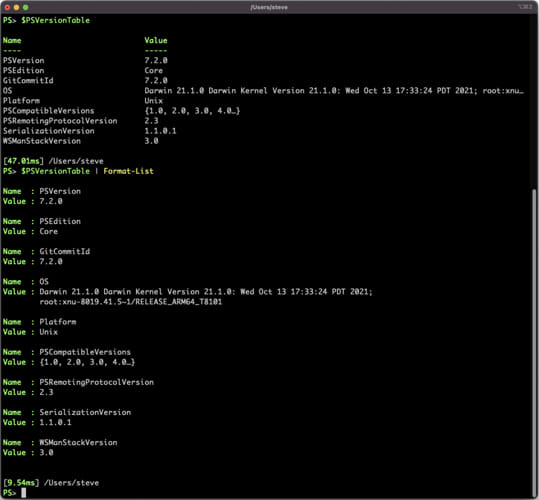The image size is (539, 500).
Task: Click 'PSCompatibleVersions' in the list output
Action: point(85,352)
